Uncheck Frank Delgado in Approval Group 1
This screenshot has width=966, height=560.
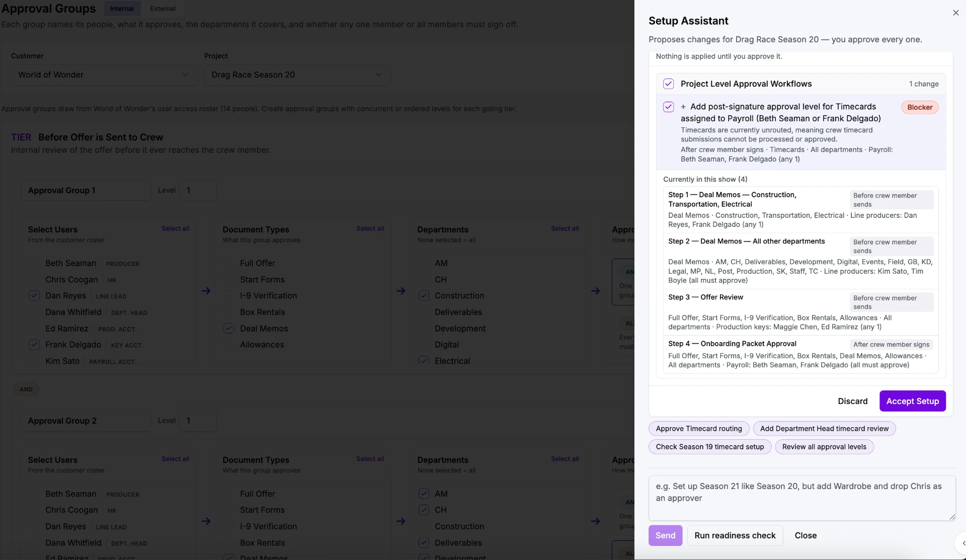point(34,345)
